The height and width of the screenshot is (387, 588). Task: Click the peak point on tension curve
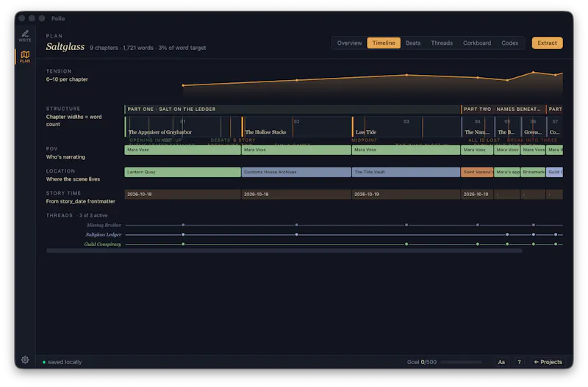click(x=534, y=72)
